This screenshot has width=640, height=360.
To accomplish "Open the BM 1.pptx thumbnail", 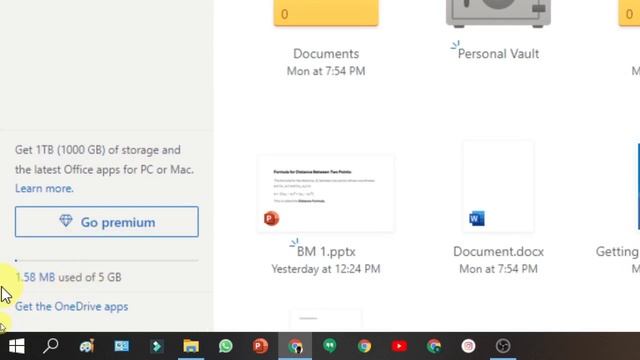I will pyautogui.click(x=326, y=193).
